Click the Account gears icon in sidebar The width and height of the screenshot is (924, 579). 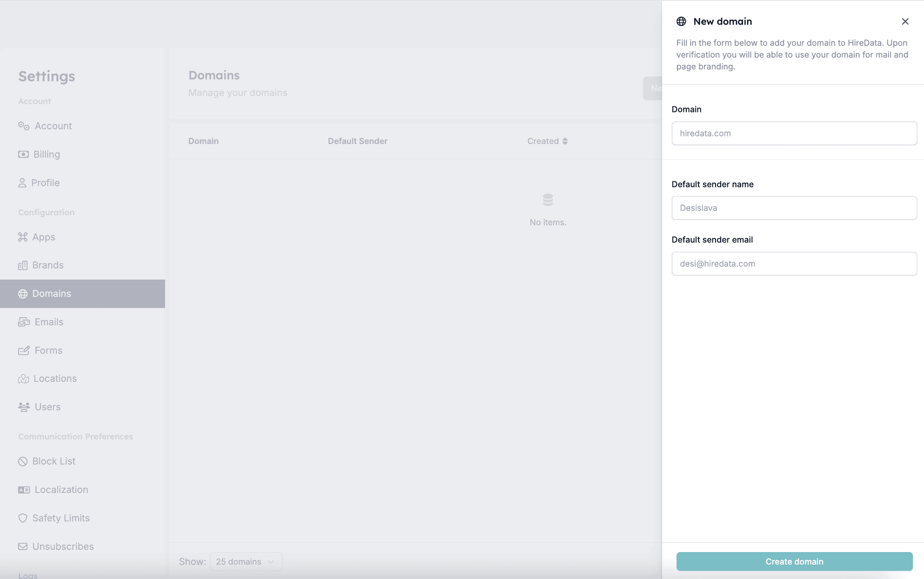point(24,126)
